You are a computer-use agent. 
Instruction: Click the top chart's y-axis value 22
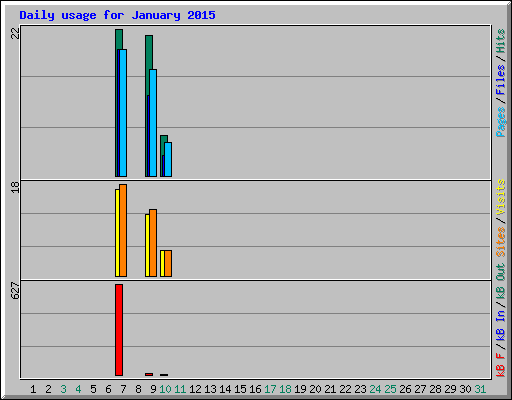(x=15, y=33)
